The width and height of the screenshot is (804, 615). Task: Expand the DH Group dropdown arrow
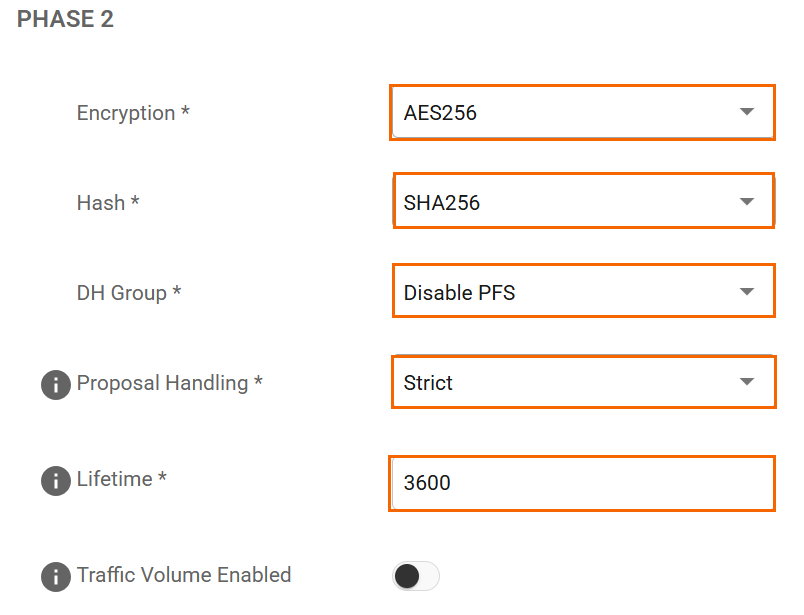[746, 292]
